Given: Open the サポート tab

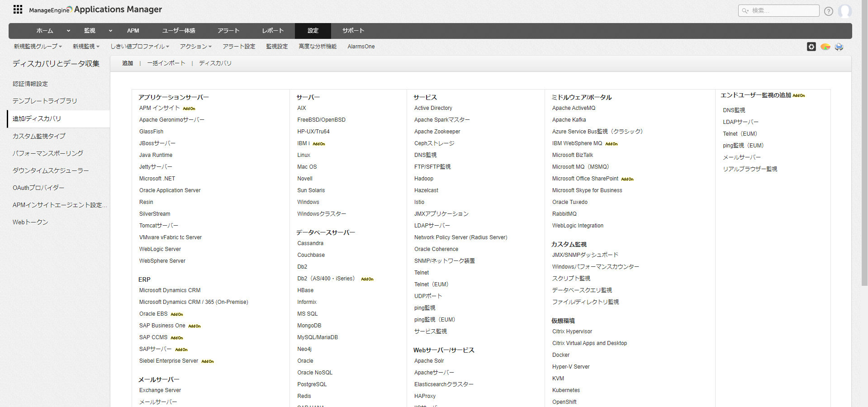Looking at the screenshot, I should (x=353, y=31).
